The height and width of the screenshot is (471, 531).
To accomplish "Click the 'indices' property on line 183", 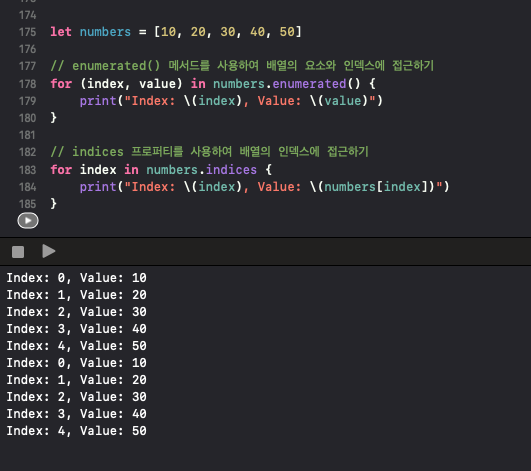I will click(231, 170).
